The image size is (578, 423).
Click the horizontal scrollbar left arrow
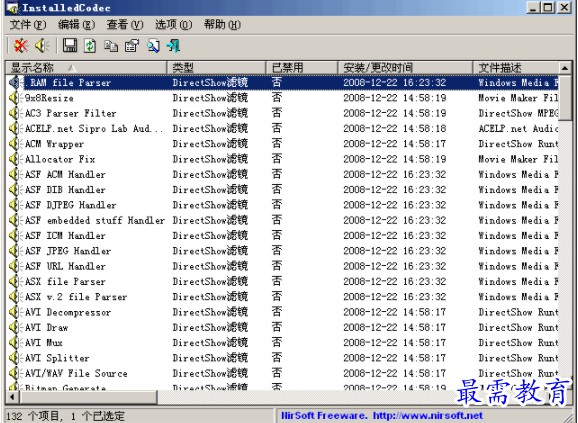click(x=12, y=397)
